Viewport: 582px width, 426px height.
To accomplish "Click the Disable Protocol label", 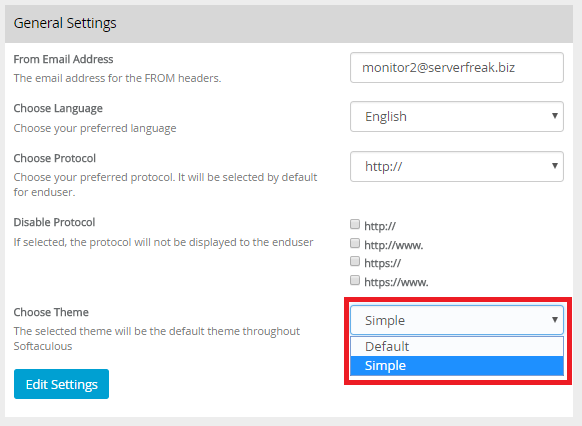I will [x=55, y=222].
